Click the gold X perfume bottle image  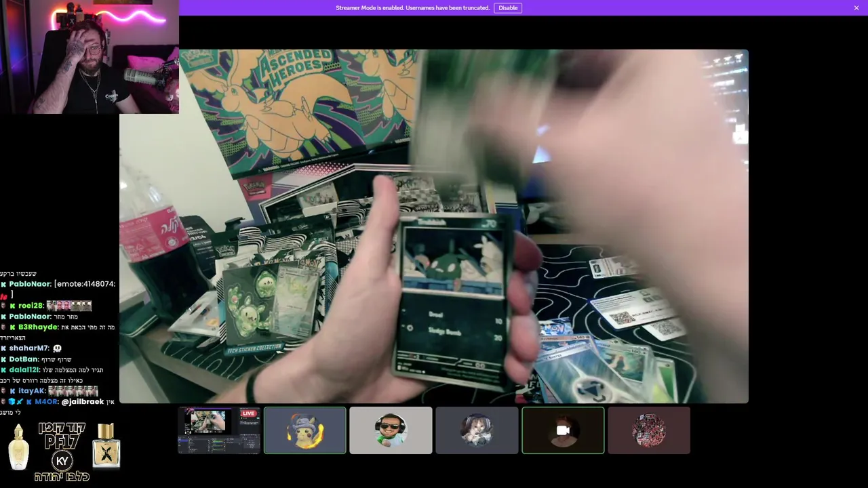tap(106, 445)
